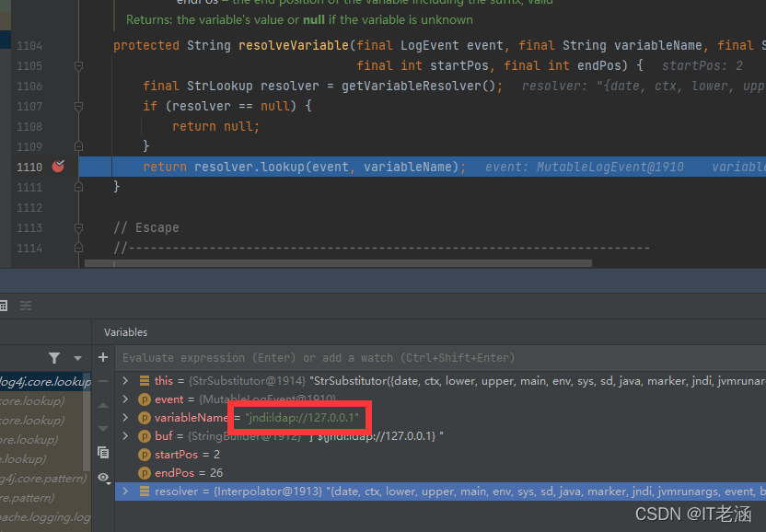
Task: Click the threads layout icon beside calculator
Action: pyautogui.click(x=26, y=306)
